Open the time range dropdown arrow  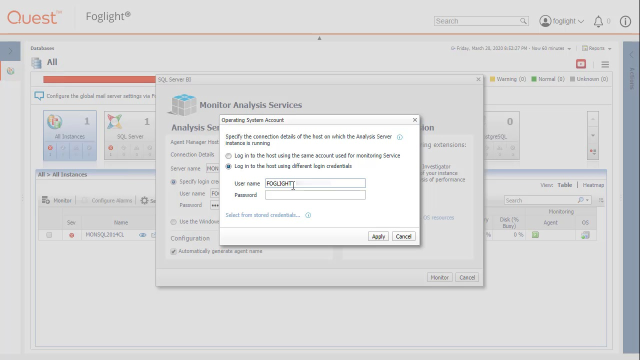pos(569,49)
